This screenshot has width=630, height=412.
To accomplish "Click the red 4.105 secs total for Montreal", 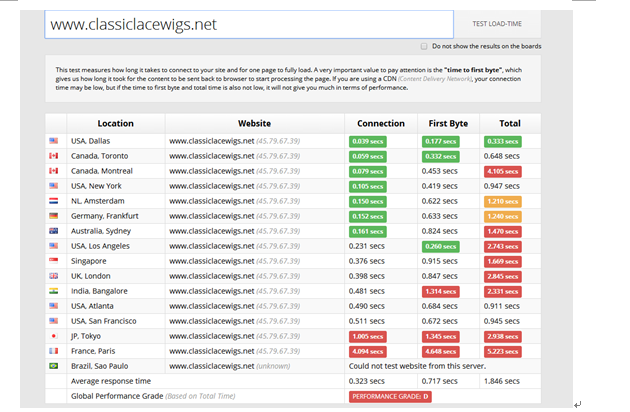I will coord(503,172).
